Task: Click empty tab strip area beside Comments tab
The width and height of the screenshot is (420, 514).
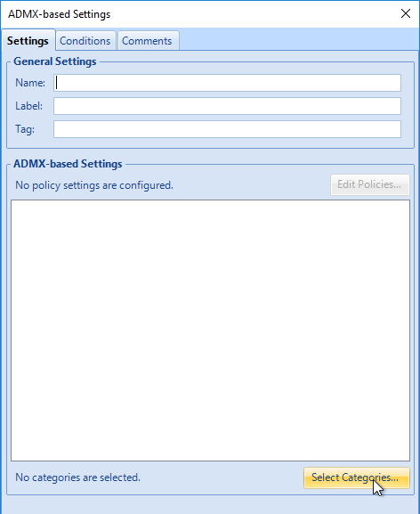Action: (x=298, y=39)
